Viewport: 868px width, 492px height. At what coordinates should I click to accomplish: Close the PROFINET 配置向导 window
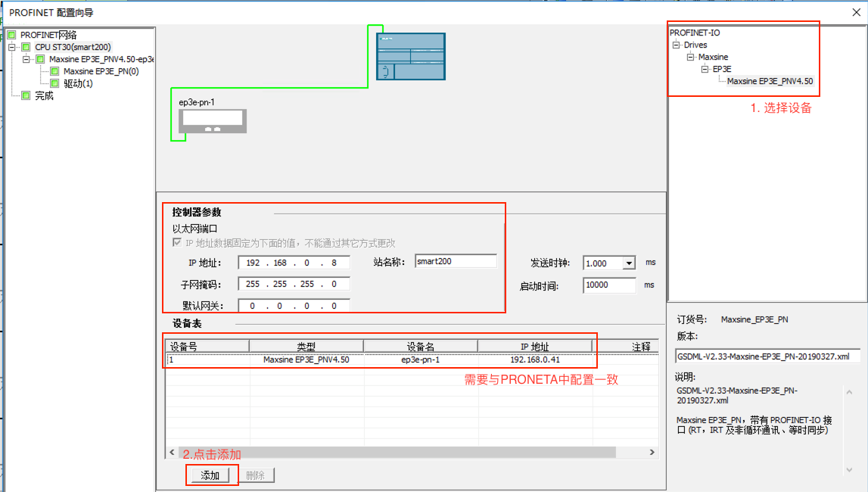click(x=855, y=12)
